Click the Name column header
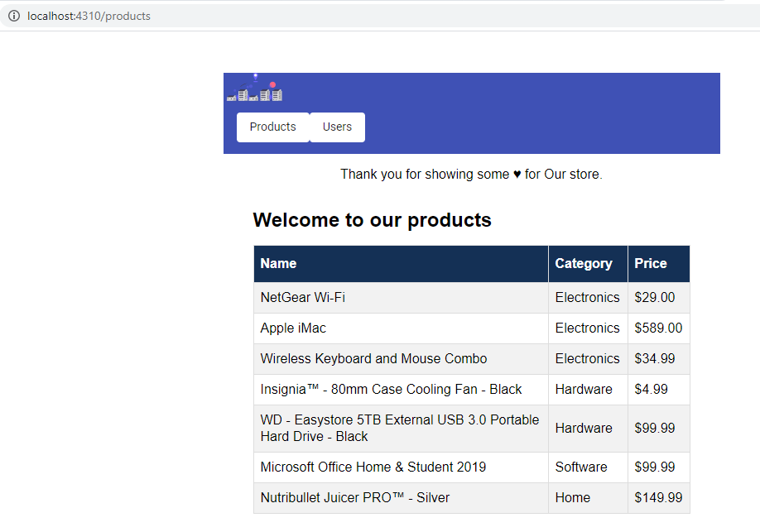Image resolution: width=760 pixels, height=532 pixels. 278,264
